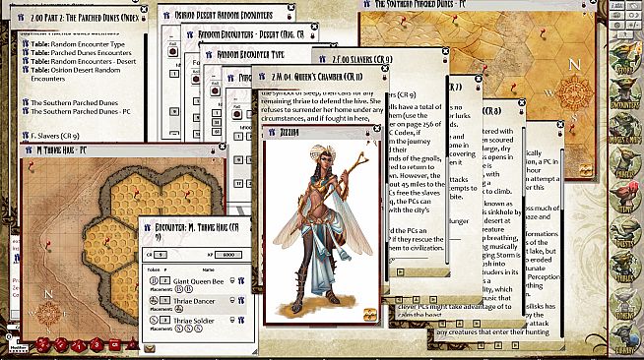Click Thriae Dancer token icon
This screenshot has width=644, height=360.
[154, 301]
